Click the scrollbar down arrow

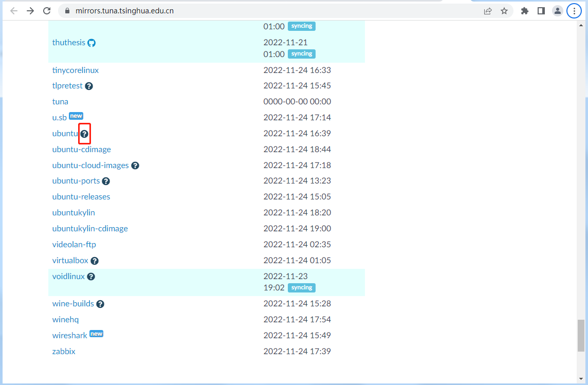[581, 379]
